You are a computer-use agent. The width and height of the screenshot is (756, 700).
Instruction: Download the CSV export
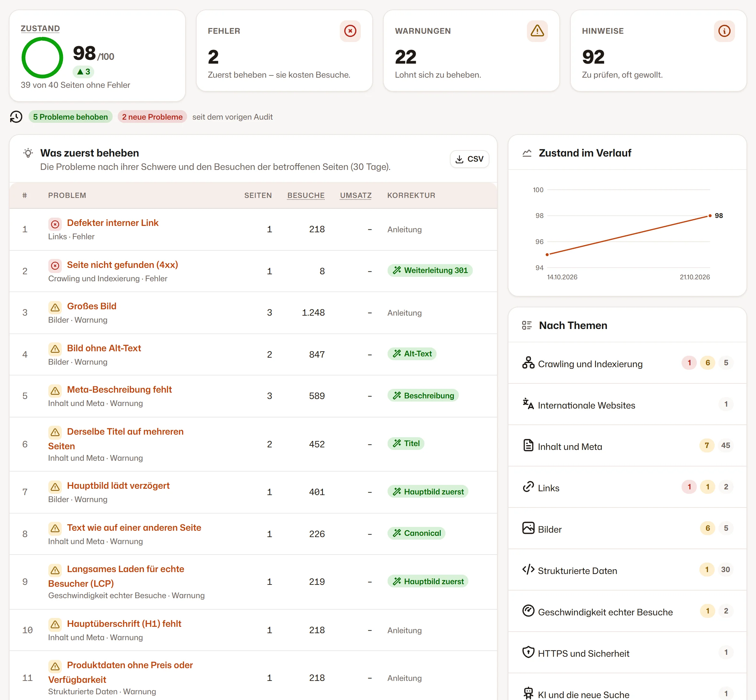[x=469, y=159]
